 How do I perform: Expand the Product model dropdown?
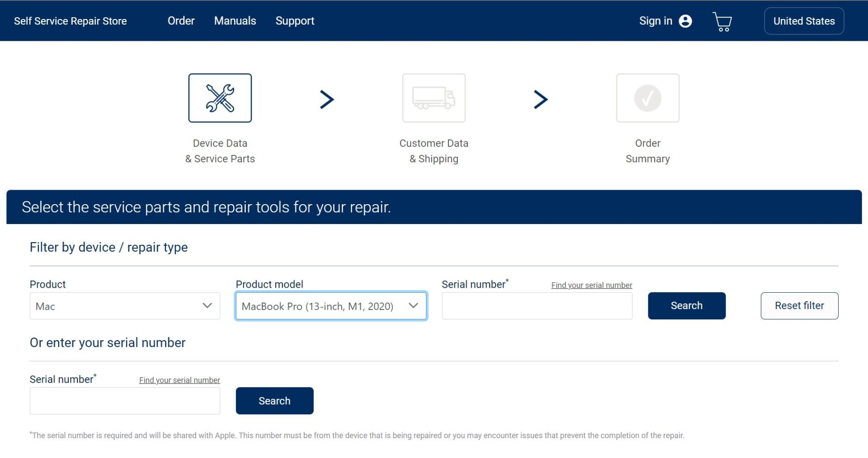[x=331, y=306]
